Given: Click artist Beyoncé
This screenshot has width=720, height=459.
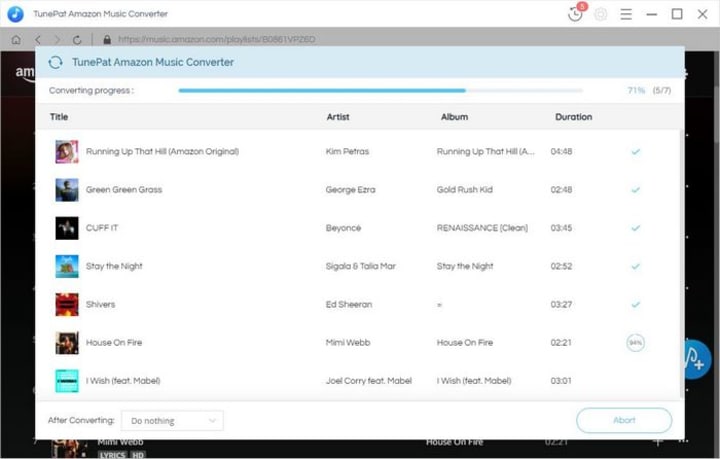Looking at the screenshot, I should tap(343, 228).
